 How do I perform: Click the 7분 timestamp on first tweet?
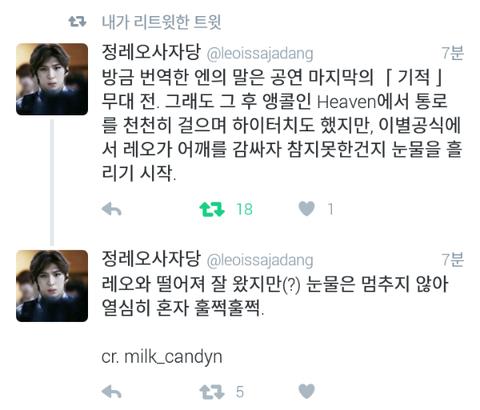pos(452,53)
